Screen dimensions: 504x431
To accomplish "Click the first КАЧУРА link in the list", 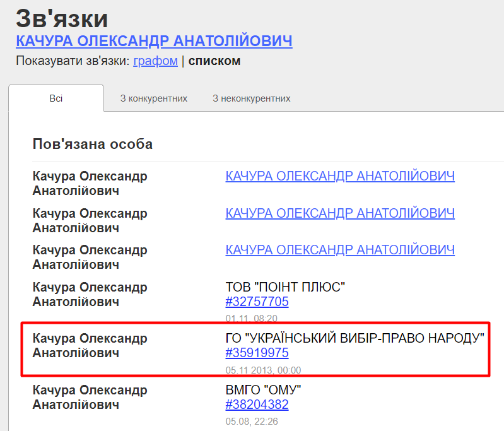I will point(339,176).
